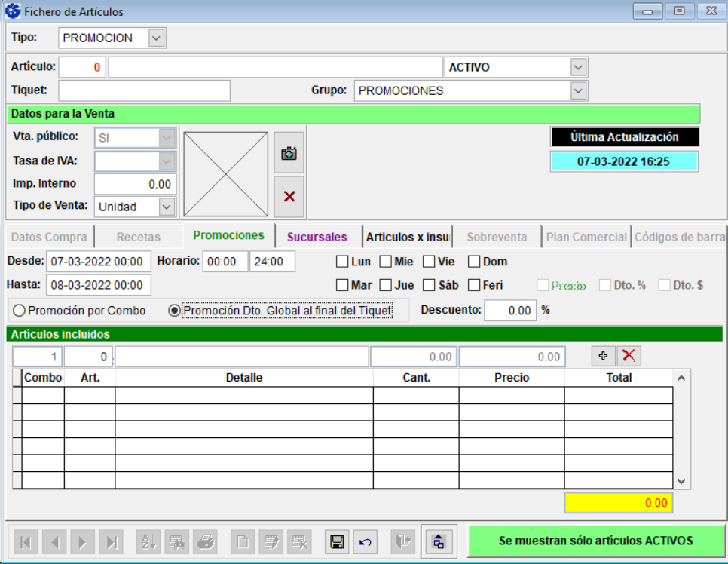Open the Tipo dropdown showing PROMOCION

[x=156, y=38]
